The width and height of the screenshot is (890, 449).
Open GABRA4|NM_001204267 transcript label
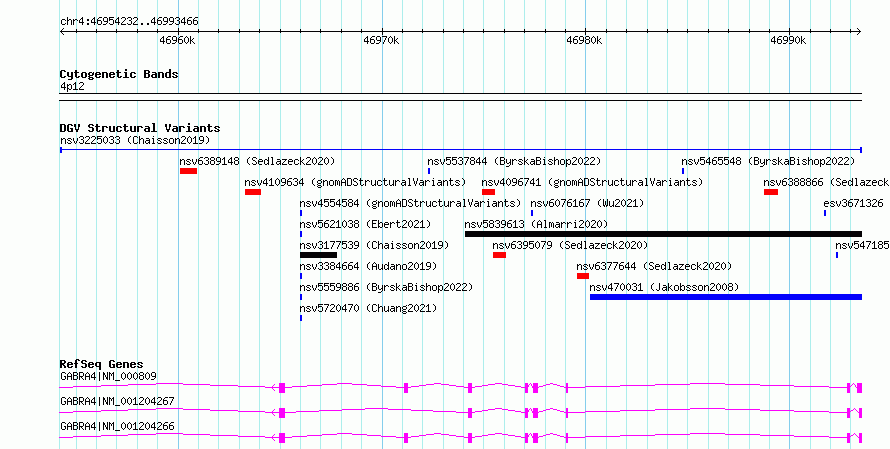coord(117,401)
